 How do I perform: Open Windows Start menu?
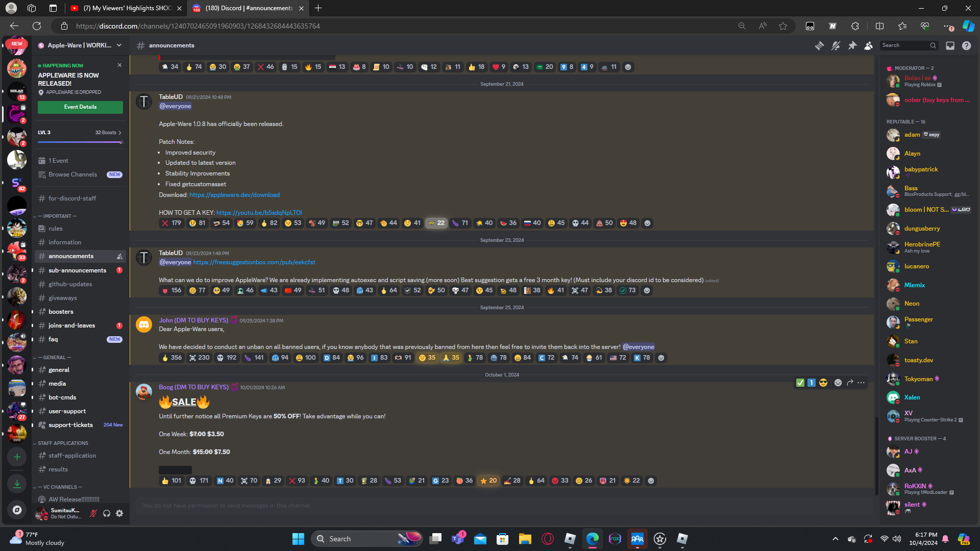(x=298, y=539)
